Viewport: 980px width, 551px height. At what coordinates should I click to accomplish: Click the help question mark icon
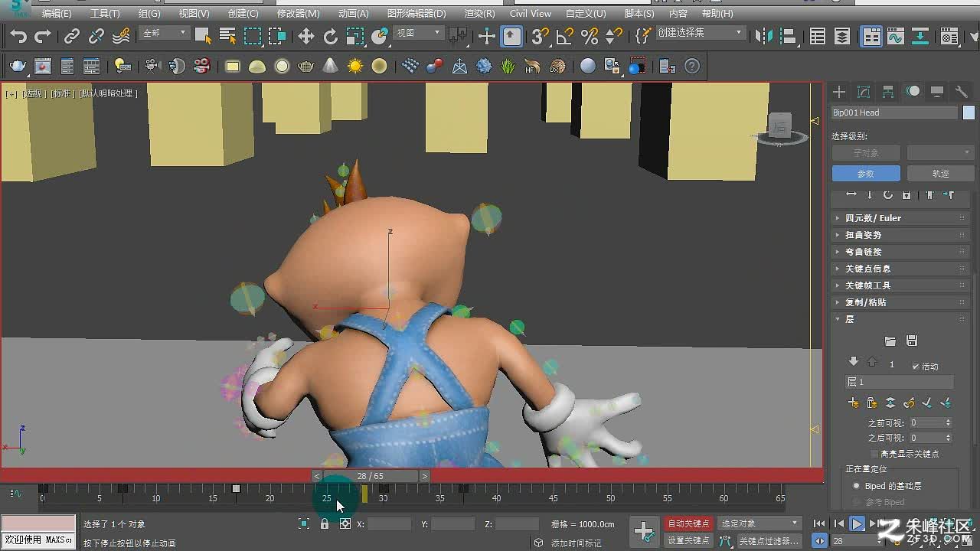[692, 67]
